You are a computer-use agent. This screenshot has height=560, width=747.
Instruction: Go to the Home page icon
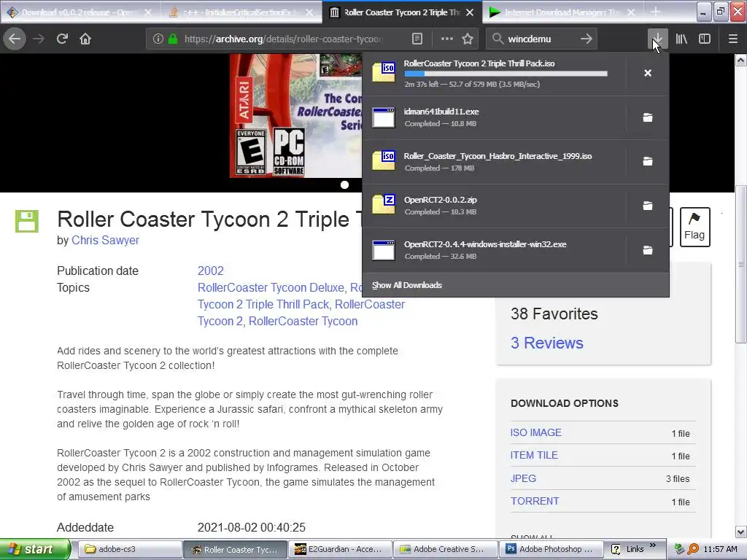coord(85,39)
